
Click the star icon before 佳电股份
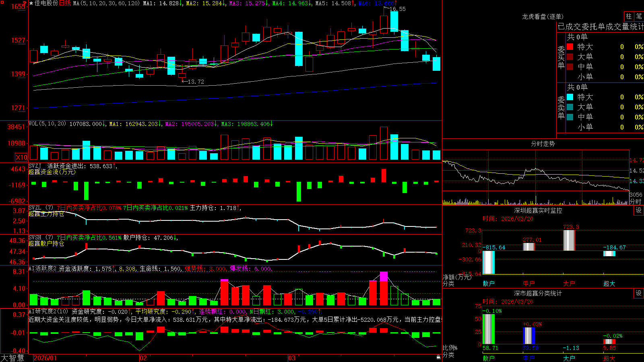coord(31,3)
